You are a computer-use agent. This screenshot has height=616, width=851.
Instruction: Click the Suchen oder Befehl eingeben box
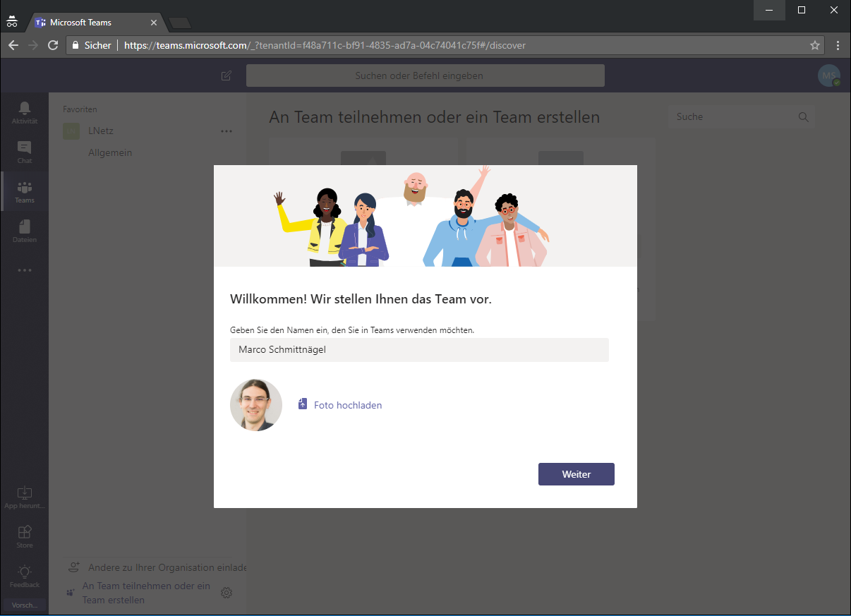click(425, 76)
